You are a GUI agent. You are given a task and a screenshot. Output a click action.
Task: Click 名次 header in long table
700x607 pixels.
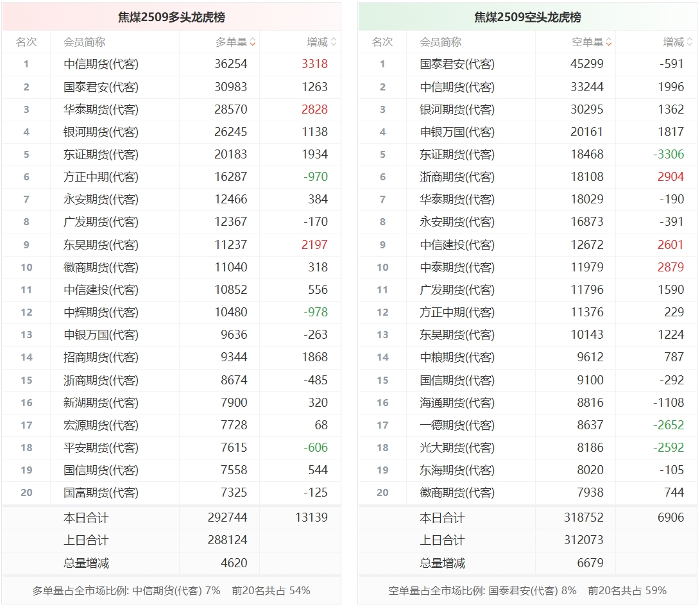tap(26, 42)
